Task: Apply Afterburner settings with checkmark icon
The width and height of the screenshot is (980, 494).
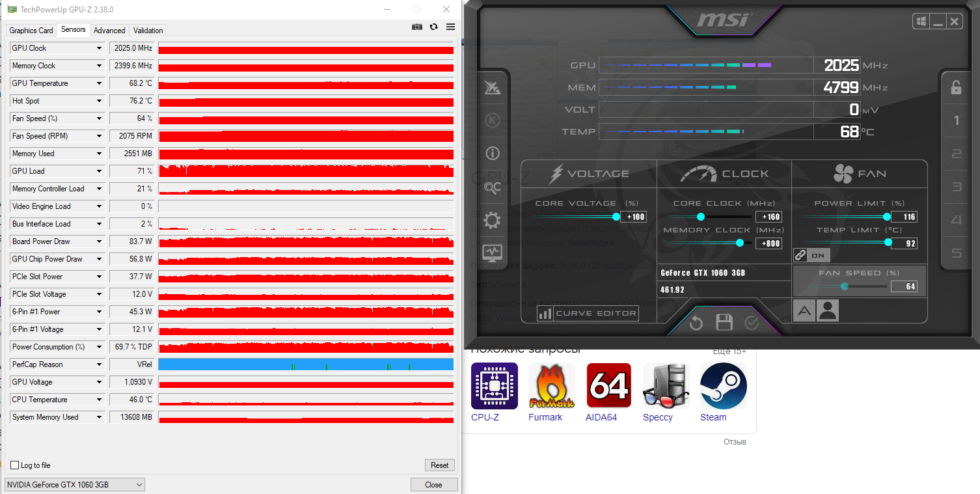Action: (752, 323)
